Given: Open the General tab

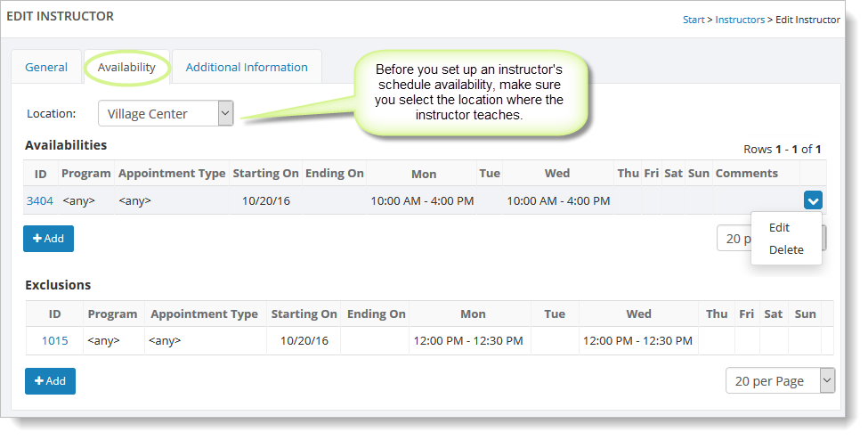Looking at the screenshot, I should [46, 67].
